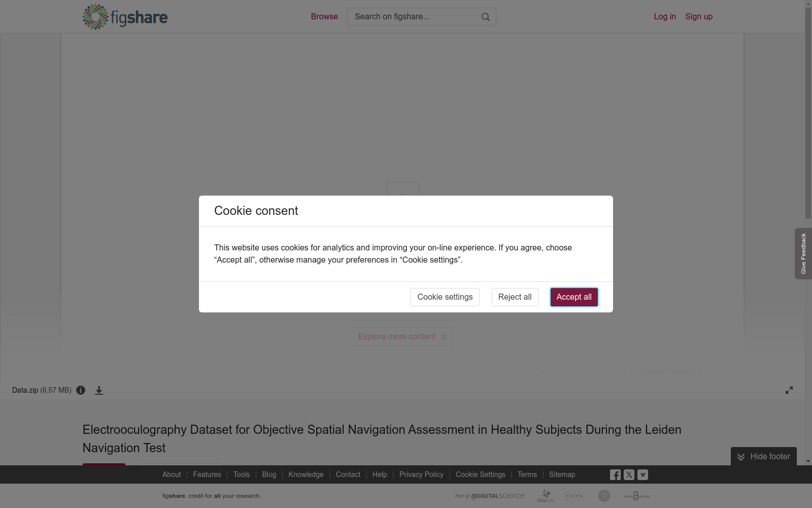
Task: Click the DataCite logo
Action: tap(546, 496)
